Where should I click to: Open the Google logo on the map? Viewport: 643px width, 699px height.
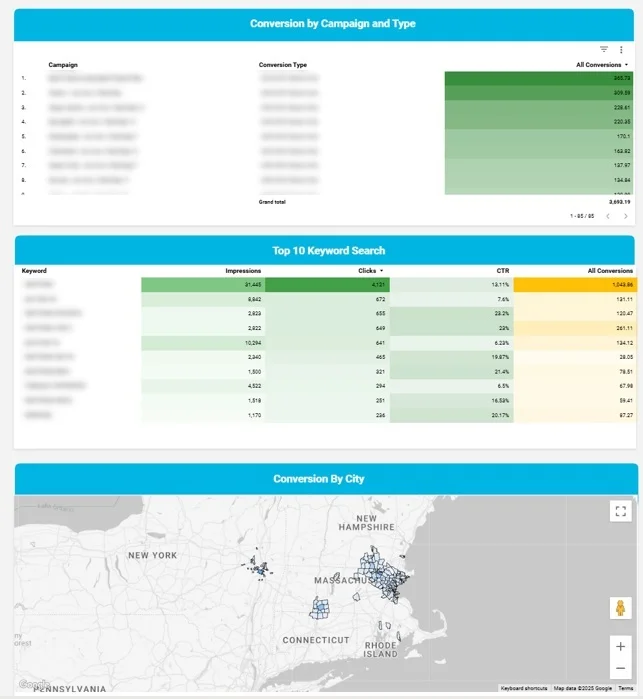pos(33,683)
